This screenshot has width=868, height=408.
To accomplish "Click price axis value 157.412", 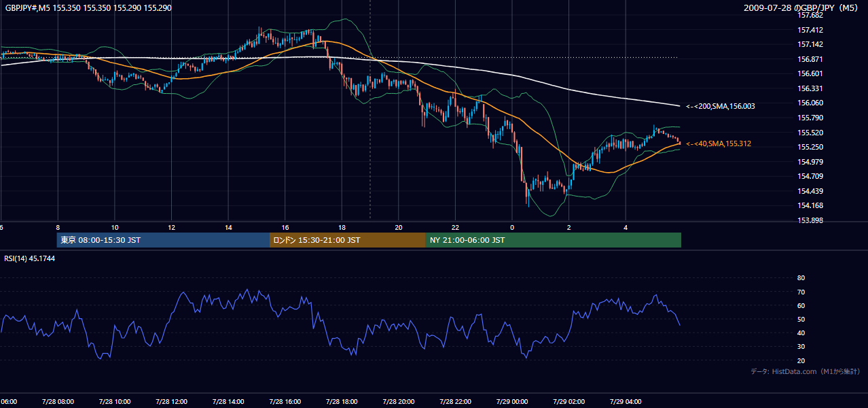I will click(811, 30).
